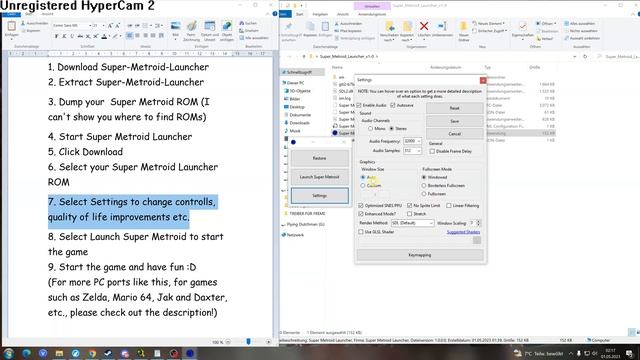Open Steam from the taskbar
The width and height of the screenshot is (640, 360).
108,353
